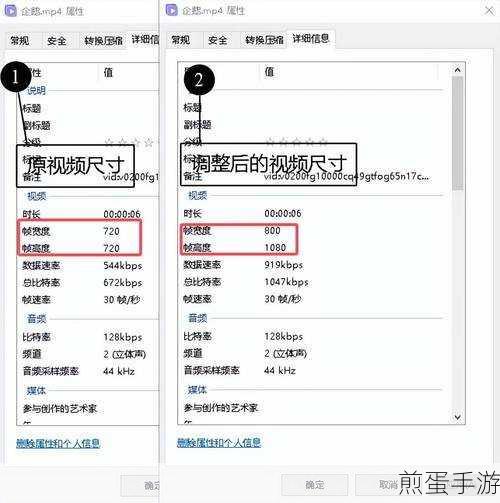The image size is (500, 503).
Task: Open the 转换压缩 tab in the left window
Action: tap(103, 41)
